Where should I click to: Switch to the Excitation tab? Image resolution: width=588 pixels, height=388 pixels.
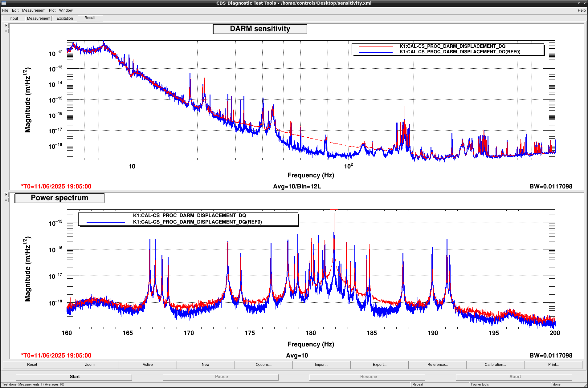[65, 18]
